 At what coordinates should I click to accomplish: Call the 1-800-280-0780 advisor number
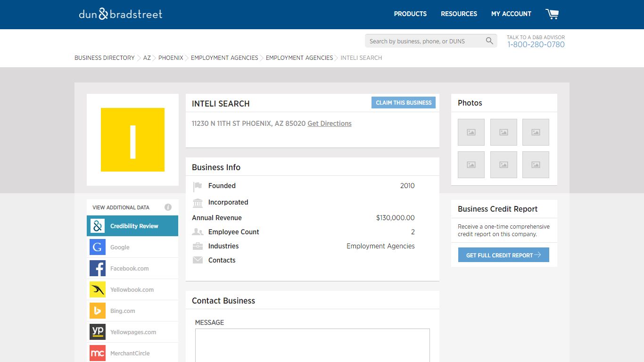[x=536, y=45]
